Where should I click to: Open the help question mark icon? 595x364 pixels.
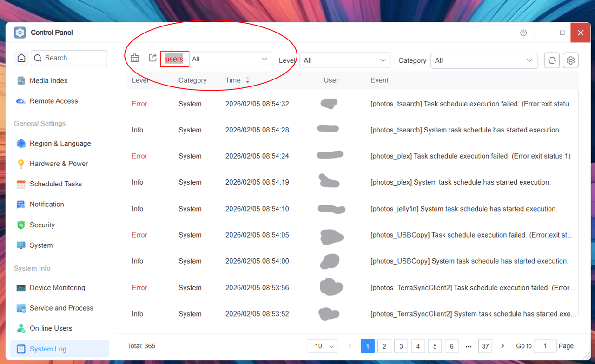coord(523,33)
